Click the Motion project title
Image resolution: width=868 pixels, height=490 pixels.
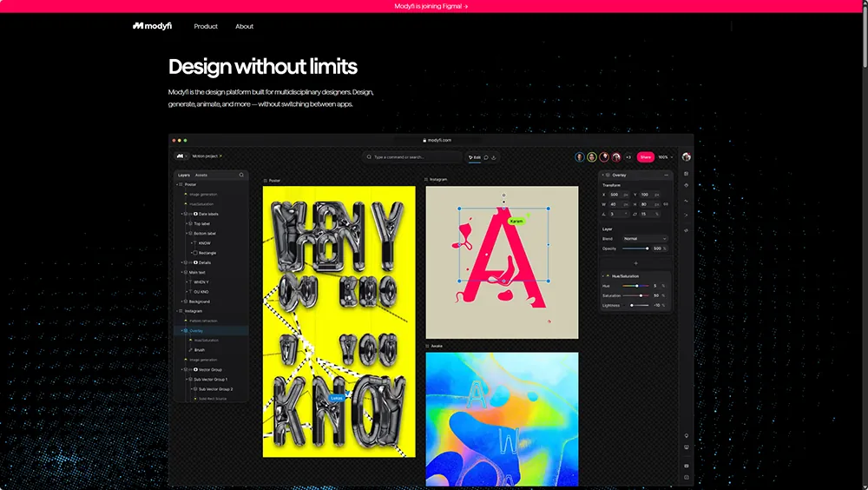point(205,156)
